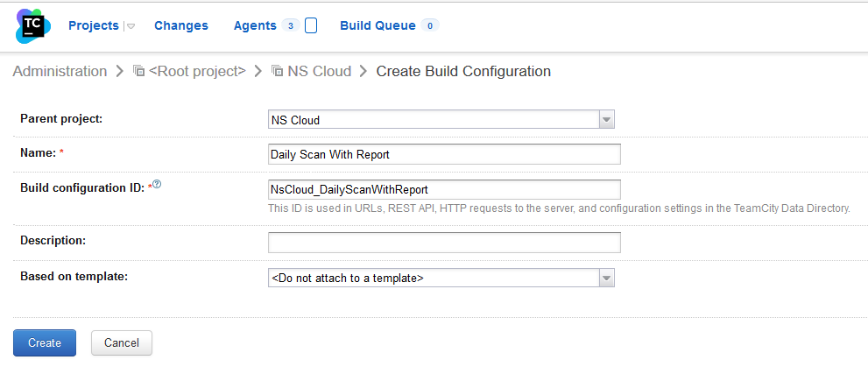Image resolution: width=868 pixels, height=381 pixels.
Task: Go to the Root project breadcrumb link
Action: [x=197, y=71]
